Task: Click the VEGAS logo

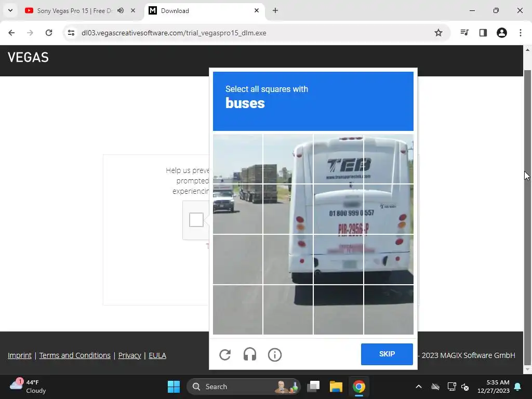Action: tap(28, 57)
